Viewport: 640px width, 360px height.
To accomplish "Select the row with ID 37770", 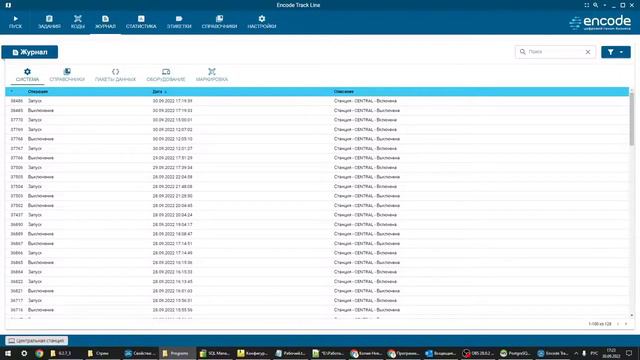I will (317, 120).
